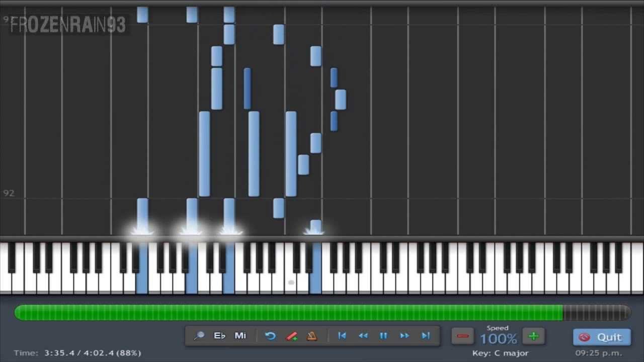Fast forward the song playback
The height and width of the screenshot is (362, 644).
coord(405,335)
